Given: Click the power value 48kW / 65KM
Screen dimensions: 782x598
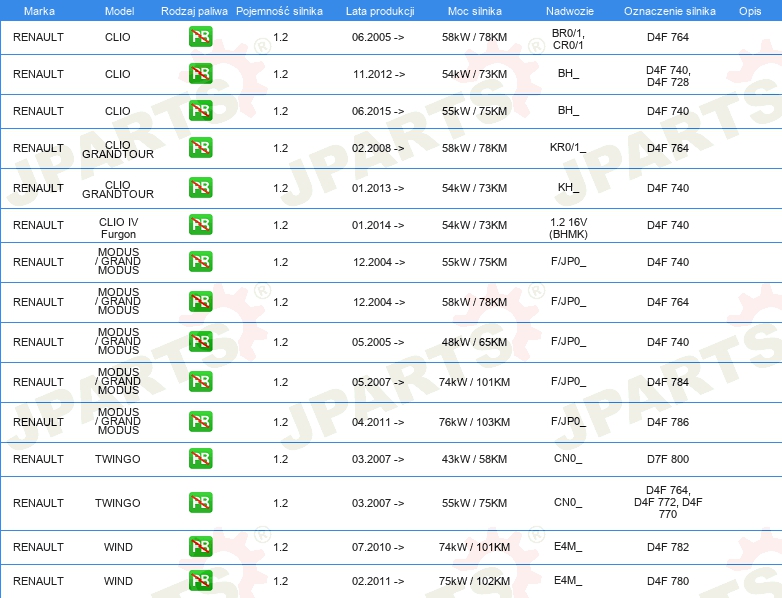Looking at the screenshot, I should click(x=474, y=342).
